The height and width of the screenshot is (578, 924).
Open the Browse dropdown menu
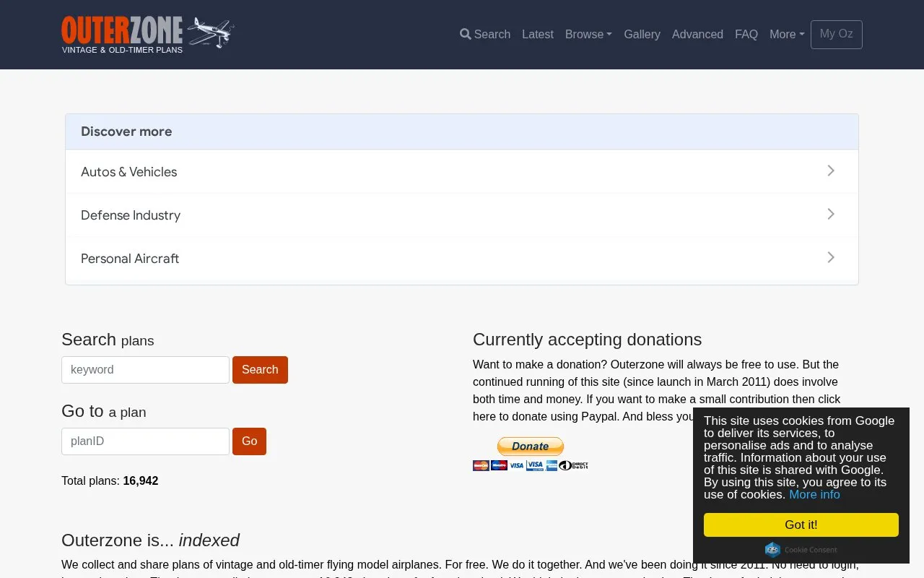tap(588, 35)
